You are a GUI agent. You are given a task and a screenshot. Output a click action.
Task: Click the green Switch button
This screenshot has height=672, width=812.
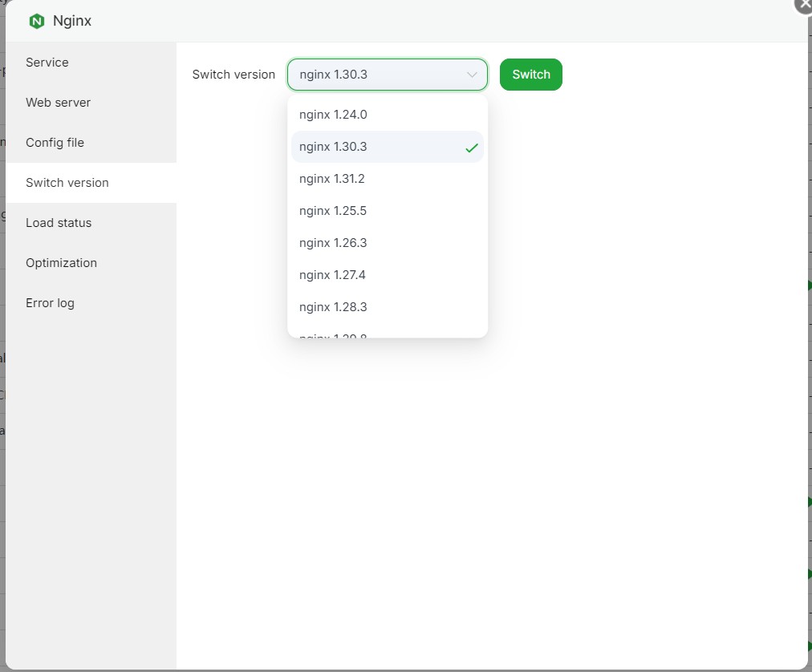click(531, 75)
